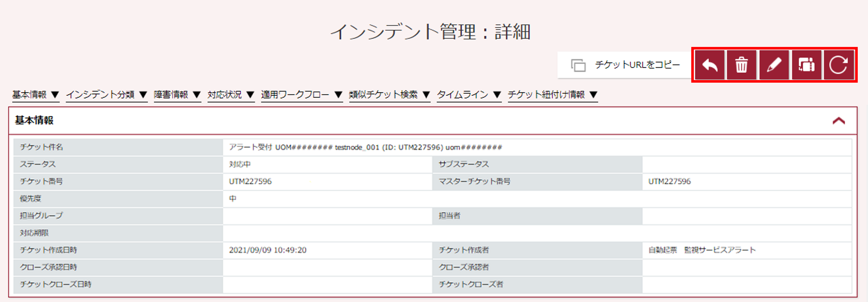Click the チケット作成日時 label cell
Image resolution: width=868 pixels, height=302 pixels.
(118, 250)
